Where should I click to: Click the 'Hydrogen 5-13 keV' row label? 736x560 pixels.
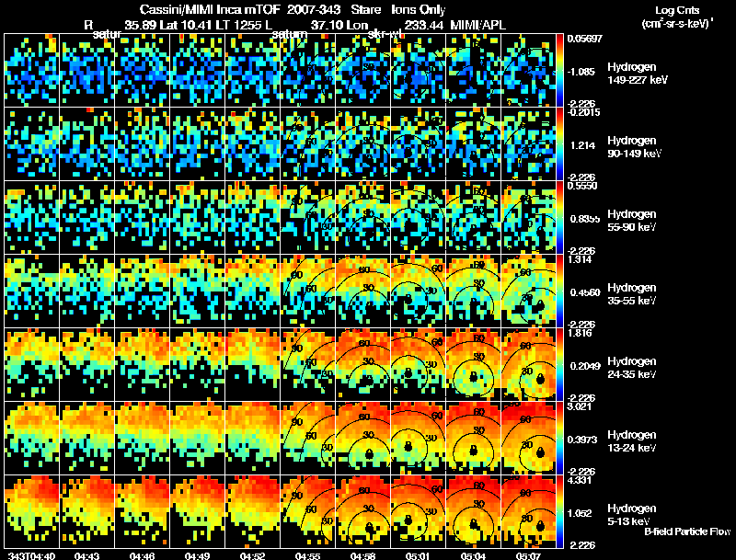point(632,515)
